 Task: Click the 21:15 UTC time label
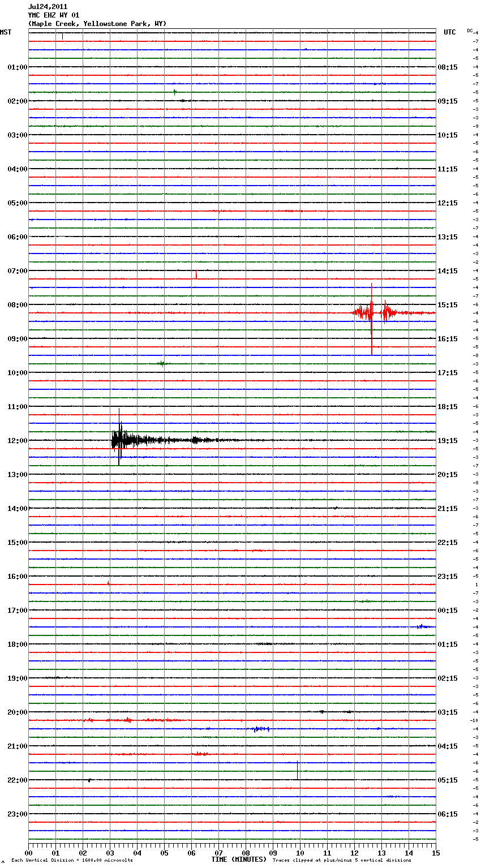(x=448, y=509)
